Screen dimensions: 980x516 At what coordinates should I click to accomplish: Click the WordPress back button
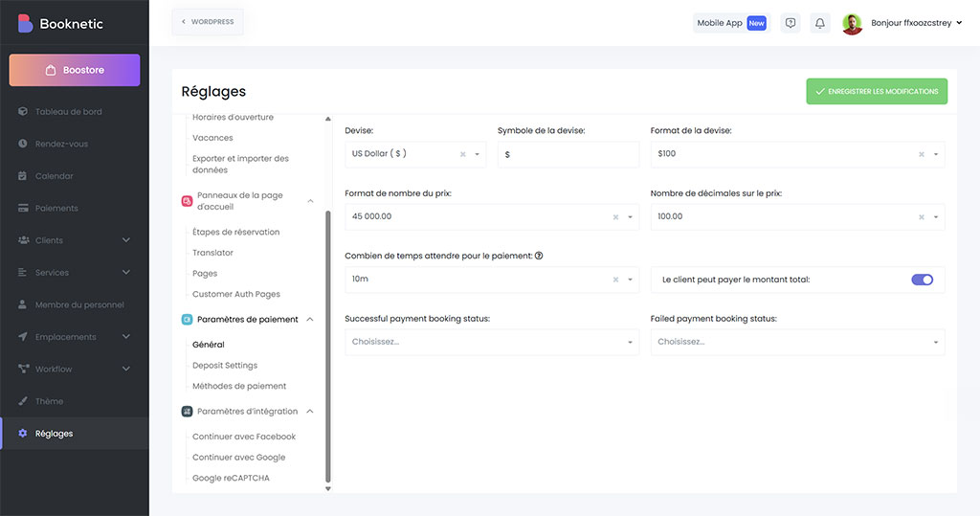pos(208,22)
